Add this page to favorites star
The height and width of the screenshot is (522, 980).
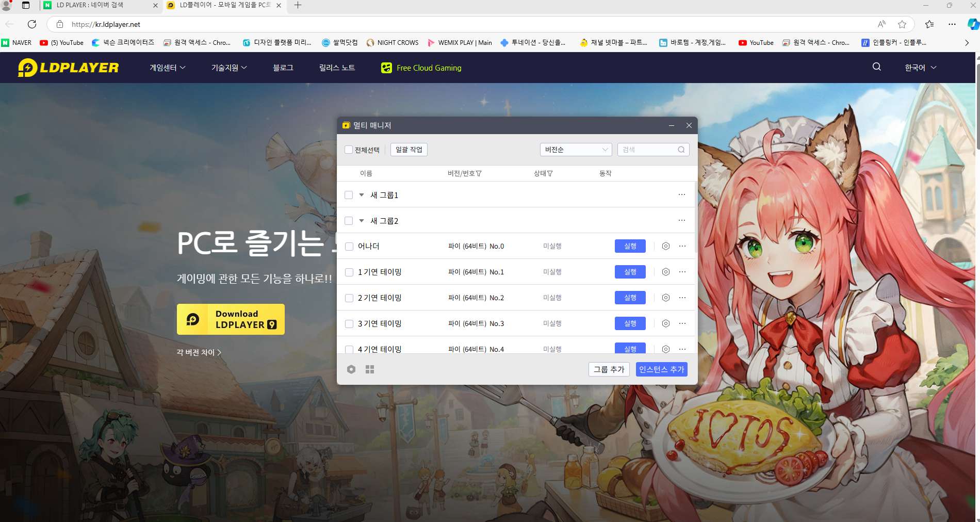[x=902, y=24]
